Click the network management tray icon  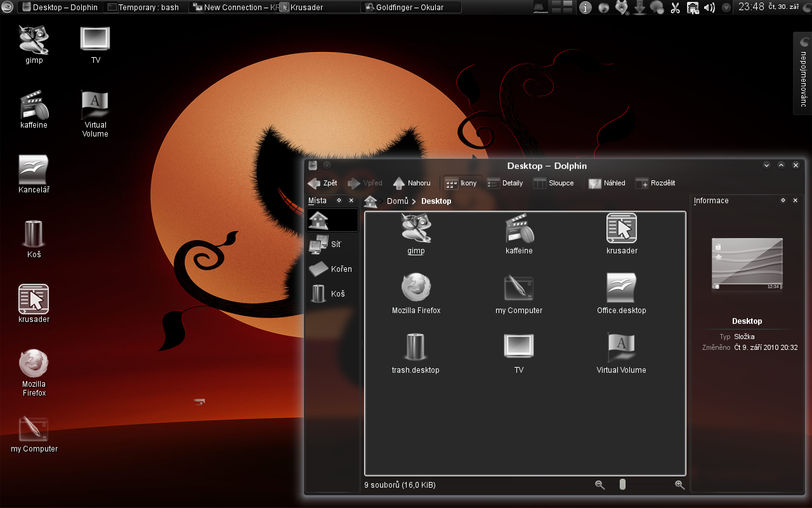coord(693,8)
